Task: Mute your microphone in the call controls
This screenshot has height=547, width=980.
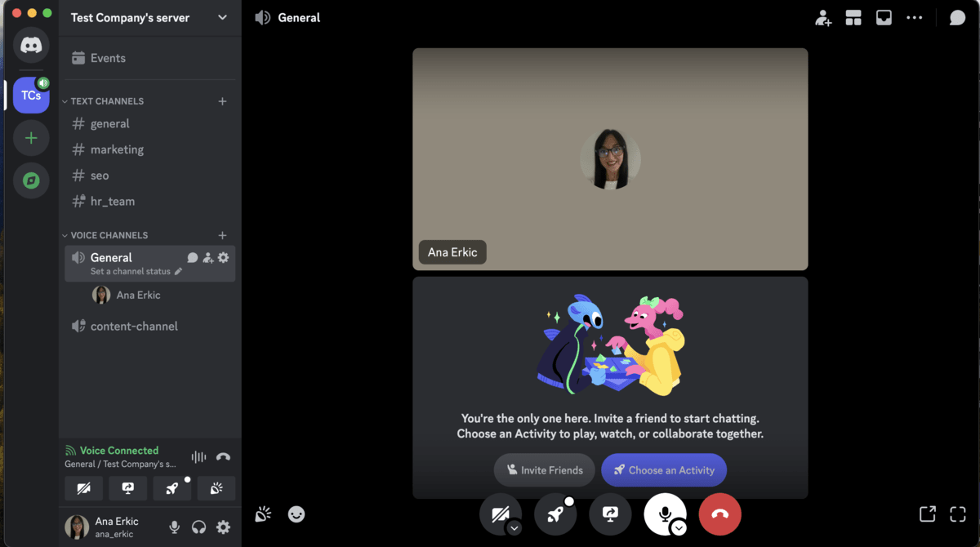Action: point(665,514)
